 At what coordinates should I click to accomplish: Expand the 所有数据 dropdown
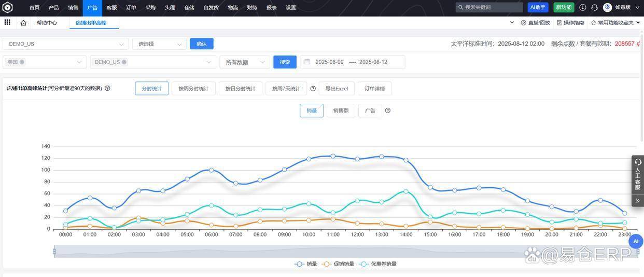[x=245, y=62]
